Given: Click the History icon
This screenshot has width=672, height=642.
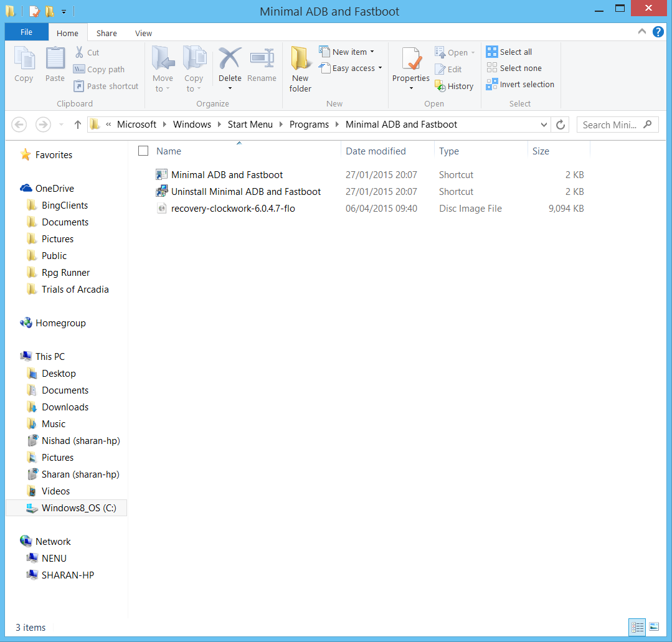Looking at the screenshot, I should tap(440, 86).
